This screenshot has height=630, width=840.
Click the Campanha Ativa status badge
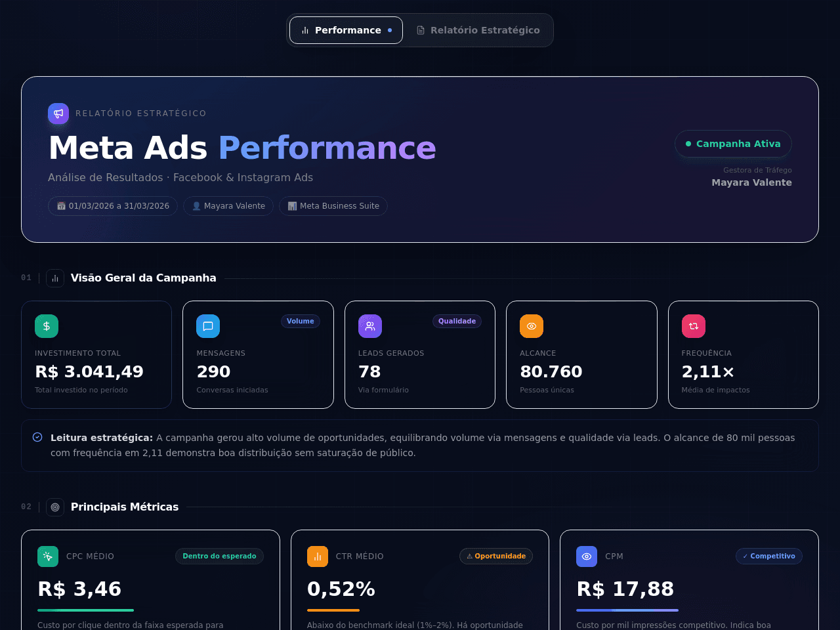[733, 144]
